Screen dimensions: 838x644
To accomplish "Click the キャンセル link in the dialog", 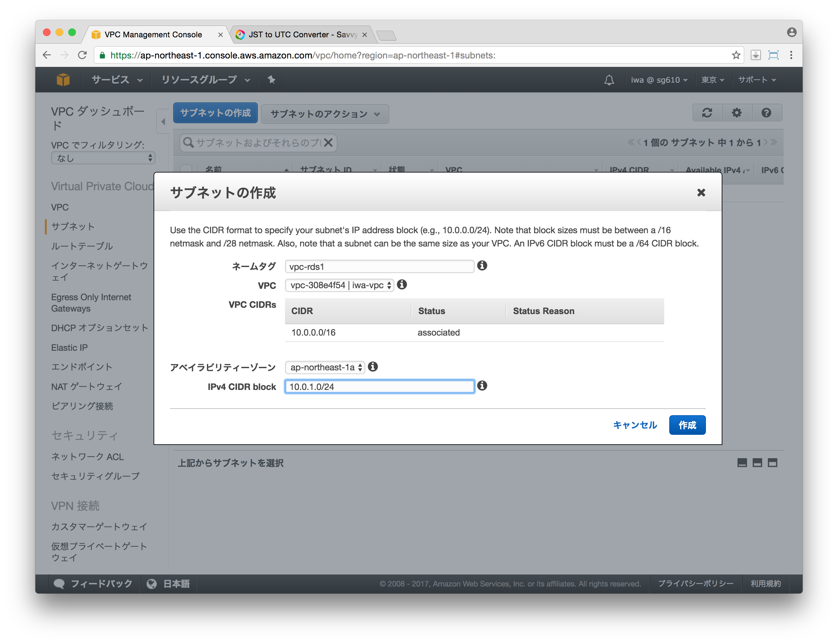I will (635, 425).
